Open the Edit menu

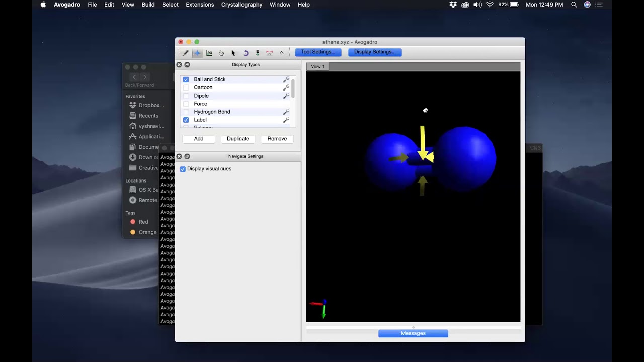point(109,5)
